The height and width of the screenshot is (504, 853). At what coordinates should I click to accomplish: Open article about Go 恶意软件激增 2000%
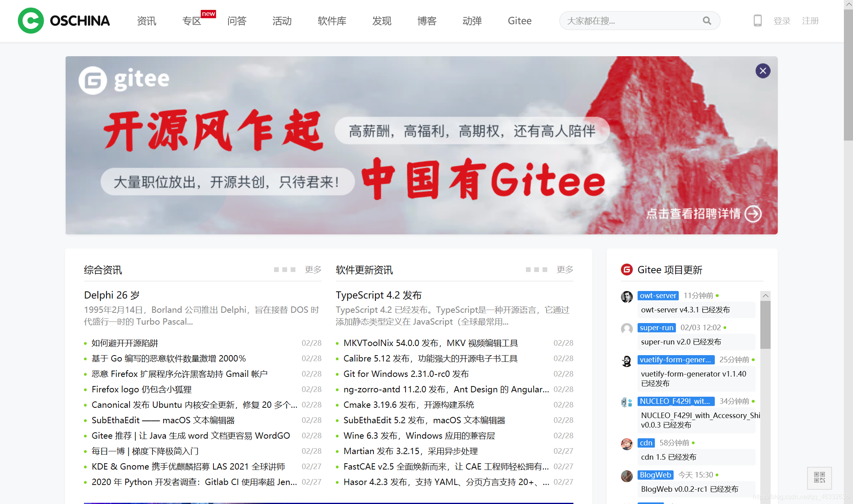point(169,358)
